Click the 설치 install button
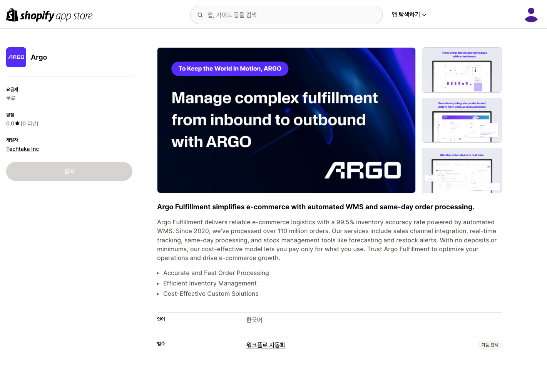This screenshot has height=392, width=547. point(69,171)
